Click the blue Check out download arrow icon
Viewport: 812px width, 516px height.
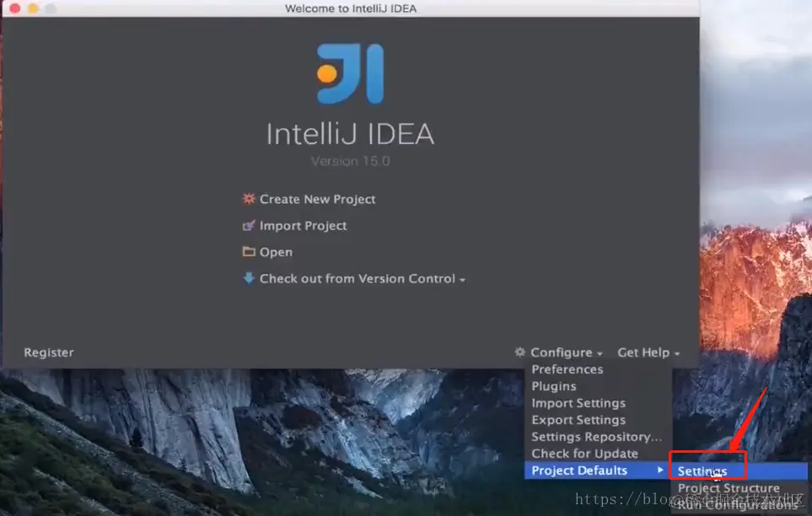(x=249, y=278)
